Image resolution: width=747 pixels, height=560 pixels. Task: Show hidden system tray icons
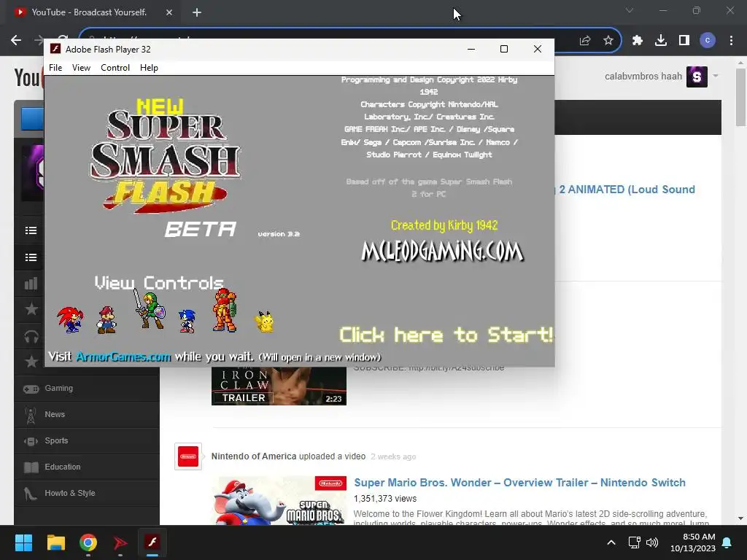tap(611, 542)
